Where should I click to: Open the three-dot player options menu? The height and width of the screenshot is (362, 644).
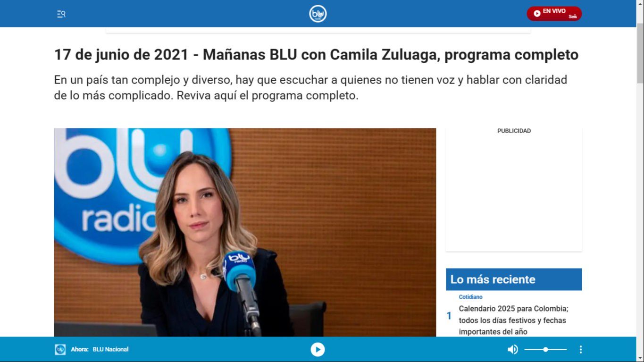pyautogui.click(x=581, y=349)
